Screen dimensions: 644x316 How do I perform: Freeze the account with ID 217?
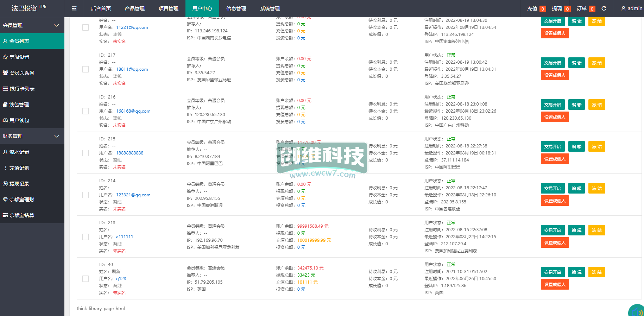click(x=596, y=63)
